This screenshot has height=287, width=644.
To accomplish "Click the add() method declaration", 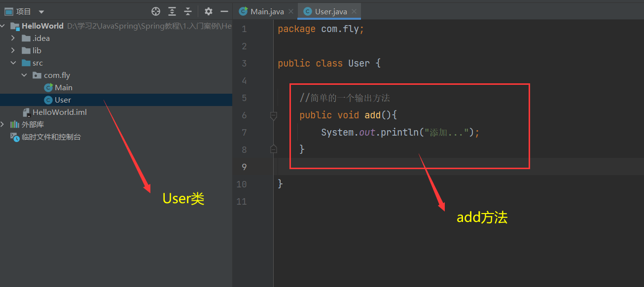I will point(348,115).
